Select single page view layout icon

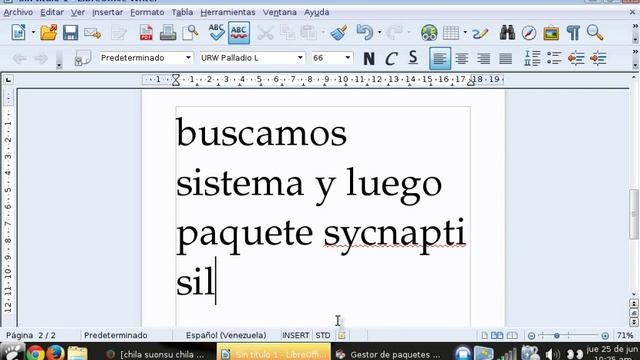(x=484, y=336)
